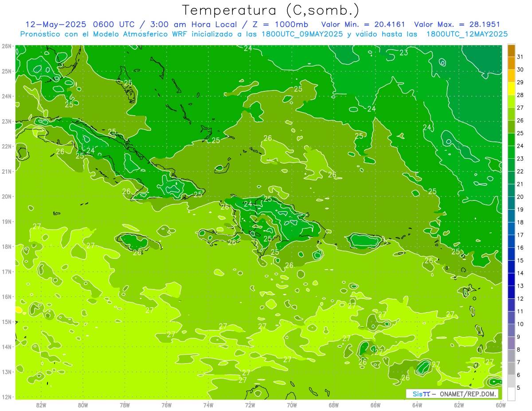Click the legend scale label '15'

pyautogui.click(x=520, y=260)
